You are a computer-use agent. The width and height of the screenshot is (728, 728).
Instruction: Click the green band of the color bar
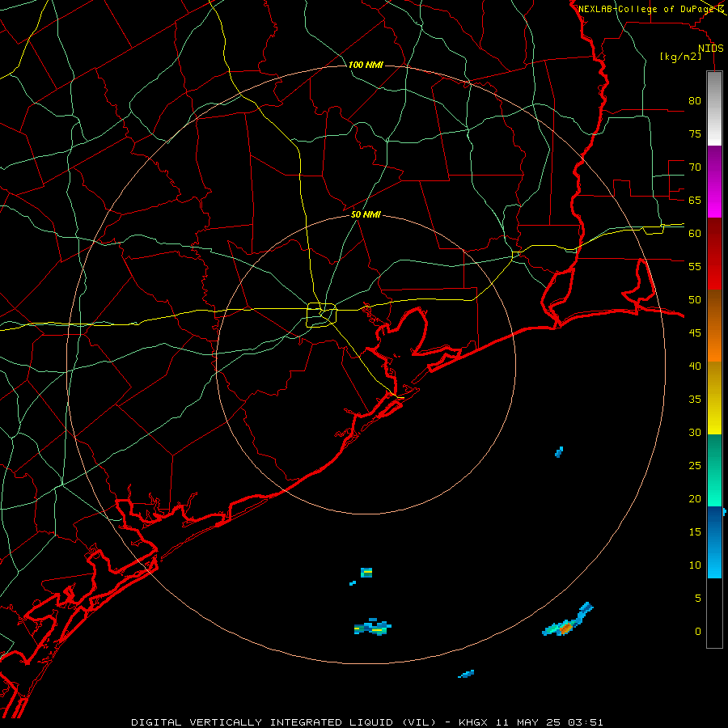714,470
